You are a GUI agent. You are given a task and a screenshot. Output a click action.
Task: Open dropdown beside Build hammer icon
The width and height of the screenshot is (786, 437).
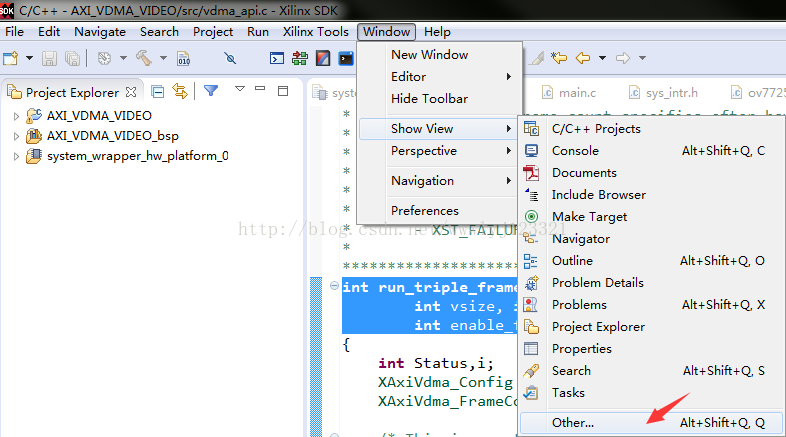[x=163, y=58]
